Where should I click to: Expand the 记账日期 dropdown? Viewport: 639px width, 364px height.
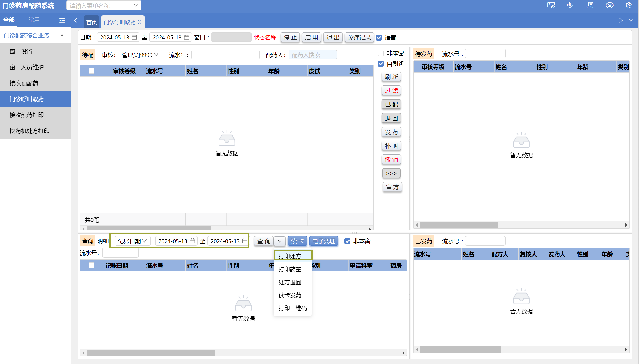(x=132, y=241)
